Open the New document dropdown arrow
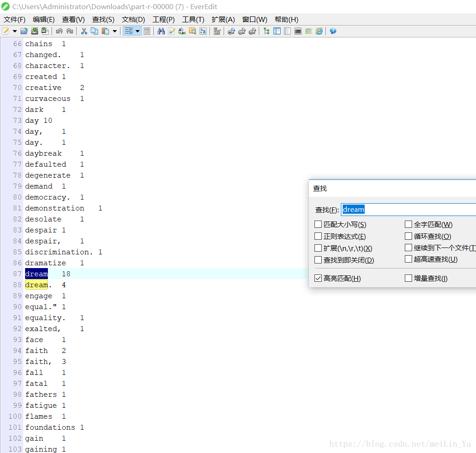This screenshot has width=476, height=453. coord(14,31)
